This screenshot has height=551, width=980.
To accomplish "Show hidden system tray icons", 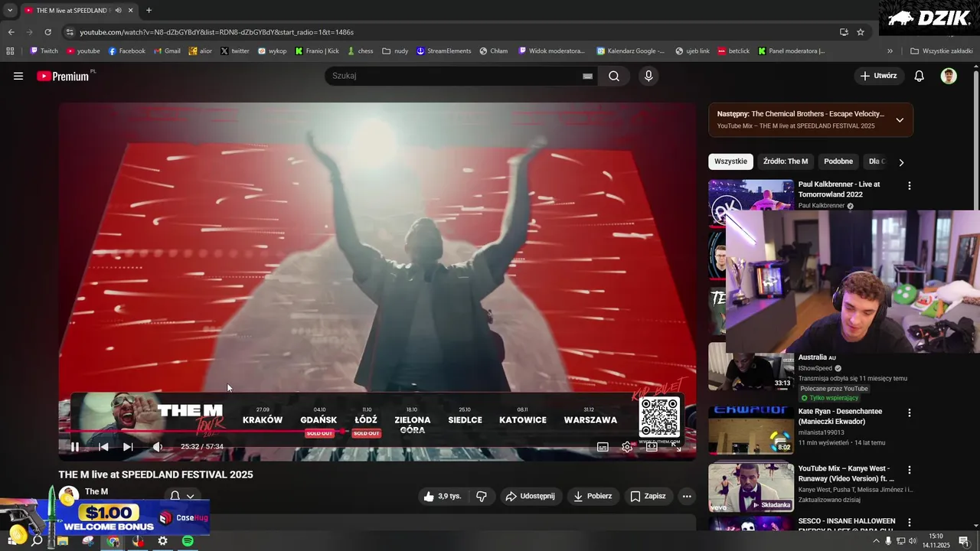I will tap(876, 541).
